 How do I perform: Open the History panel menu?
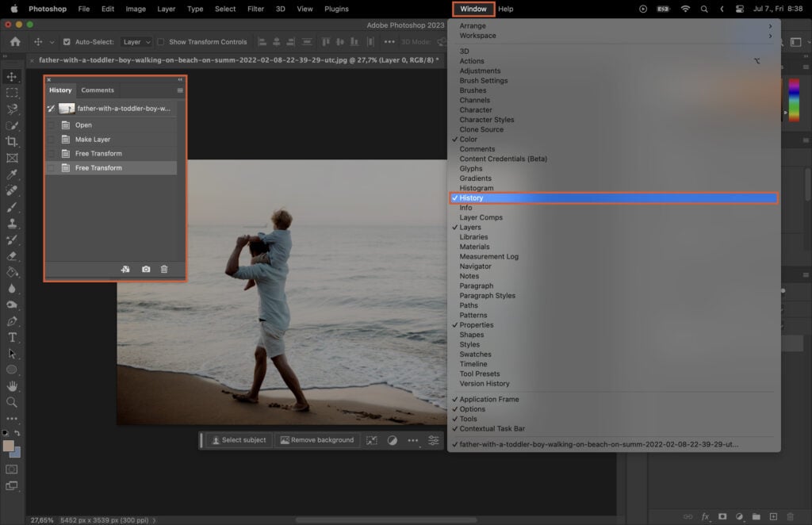(x=180, y=90)
